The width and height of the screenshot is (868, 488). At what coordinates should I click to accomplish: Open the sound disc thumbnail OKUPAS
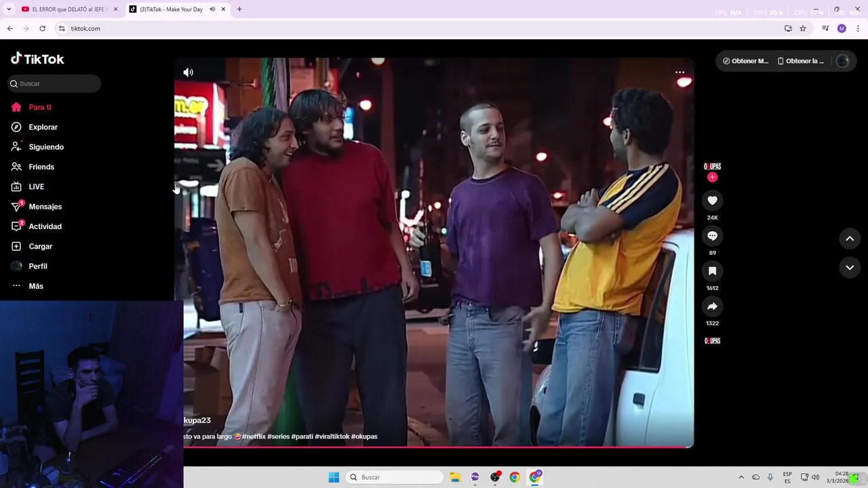pyautogui.click(x=712, y=341)
